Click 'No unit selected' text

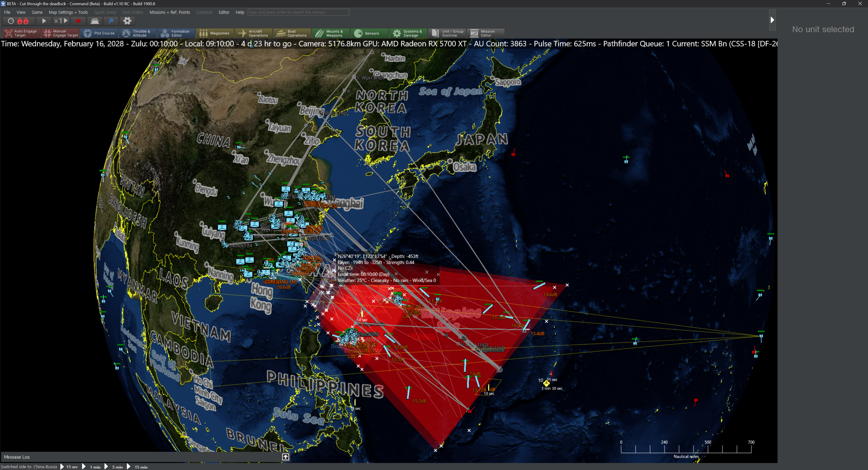coord(823,29)
